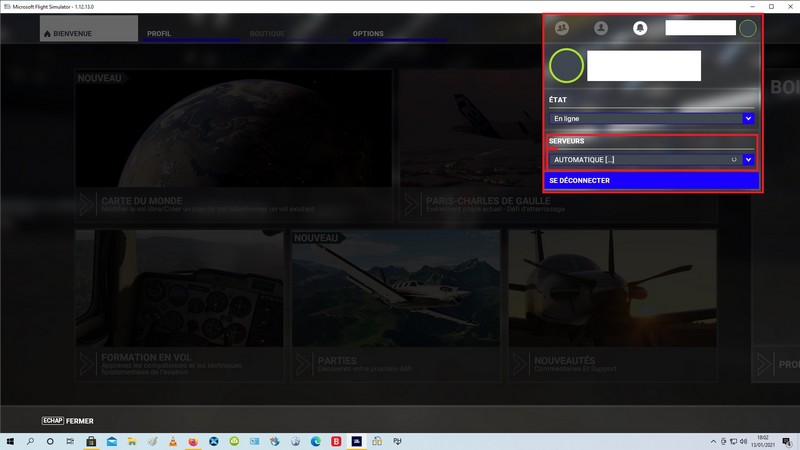The height and width of the screenshot is (450, 800).
Task: Click the small avatar circle beside the gamertag
Action: tap(747, 29)
